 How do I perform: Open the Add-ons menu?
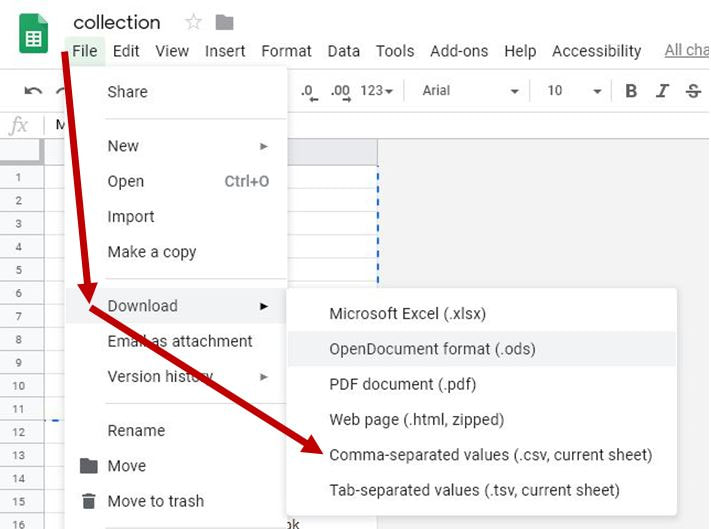tap(459, 51)
